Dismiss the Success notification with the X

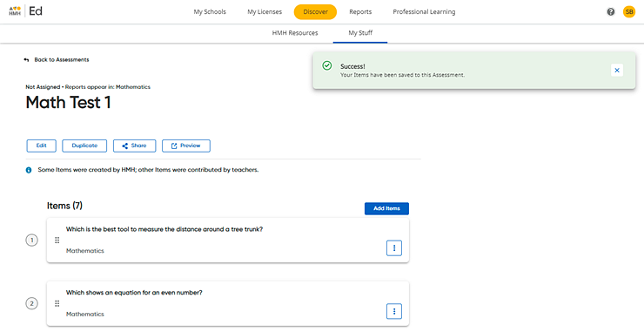tap(616, 71)
